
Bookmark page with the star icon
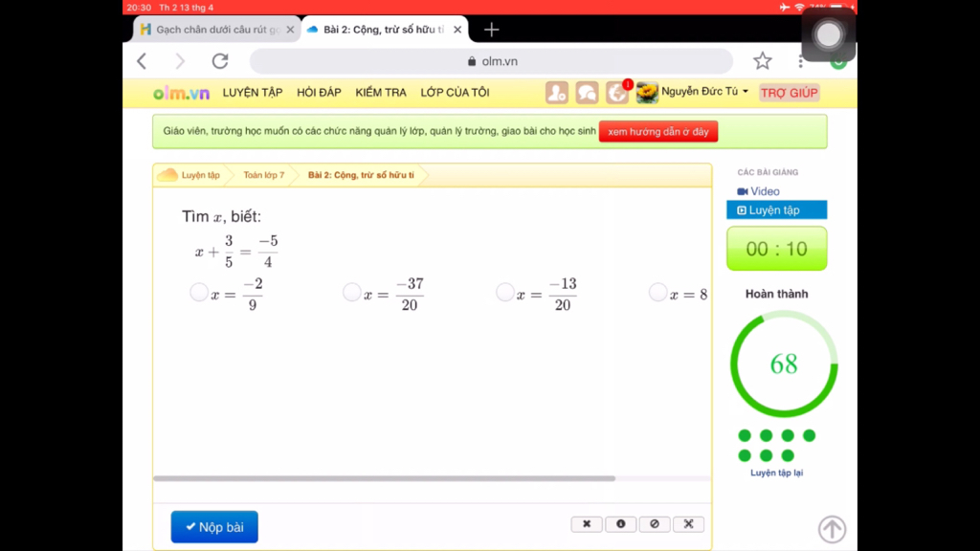(x=762, y=61)
